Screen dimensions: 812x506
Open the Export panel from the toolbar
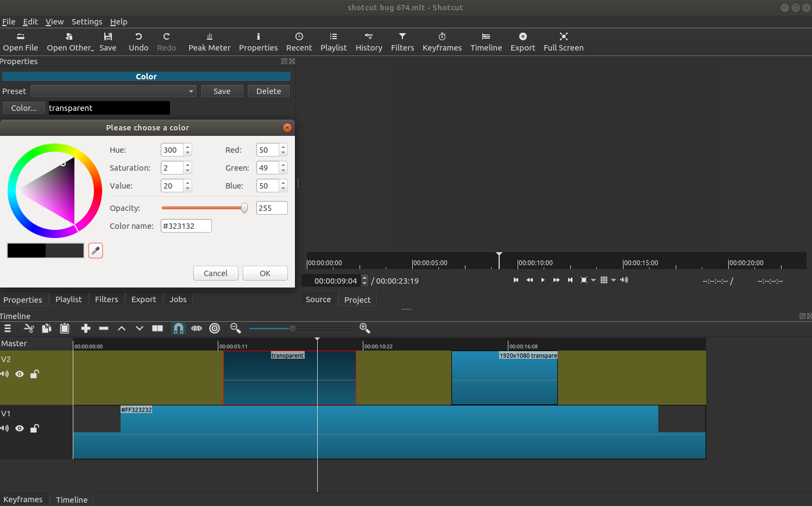[523, 41]
